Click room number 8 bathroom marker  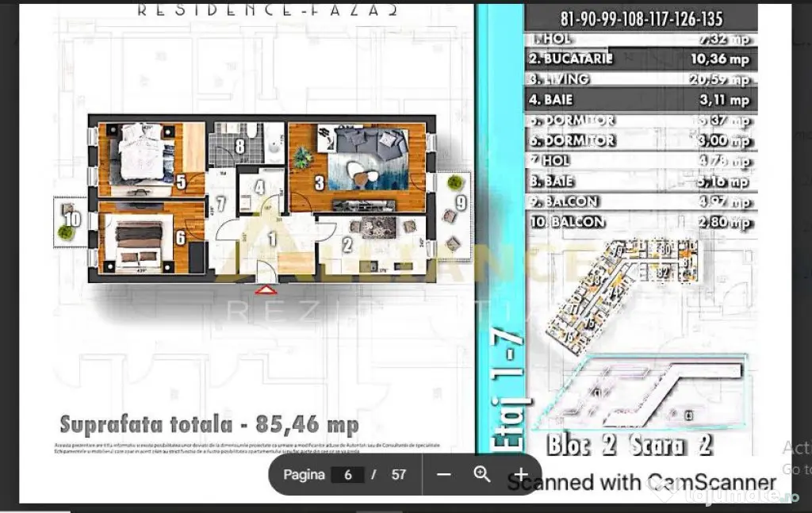tap(239, 146)
